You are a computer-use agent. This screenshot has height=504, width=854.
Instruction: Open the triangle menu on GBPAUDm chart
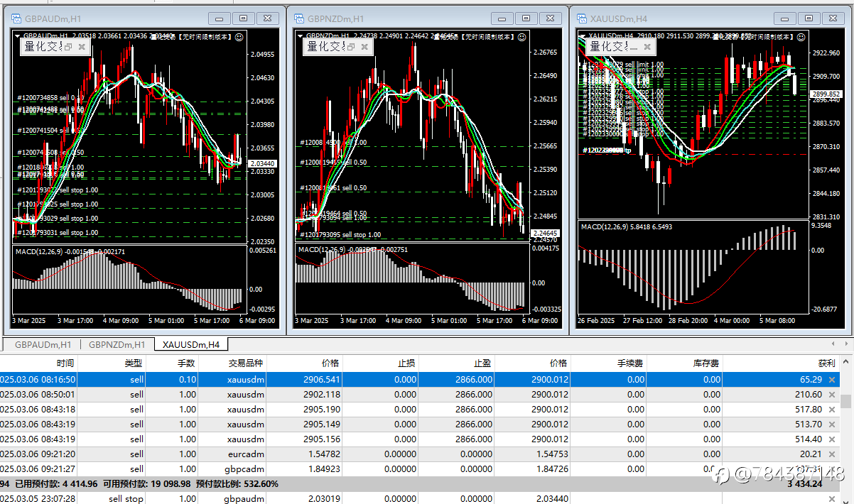click(18, 35)
